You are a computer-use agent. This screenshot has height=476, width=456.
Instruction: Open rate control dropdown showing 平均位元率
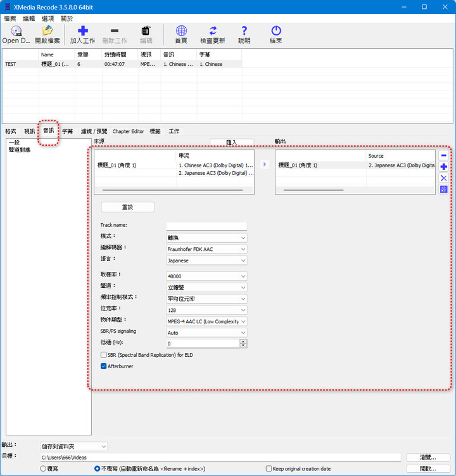(206, 299)
